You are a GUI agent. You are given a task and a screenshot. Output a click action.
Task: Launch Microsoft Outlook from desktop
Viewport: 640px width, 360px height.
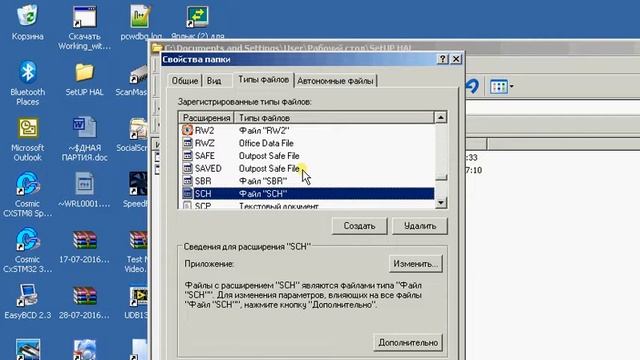click(27, 128)
